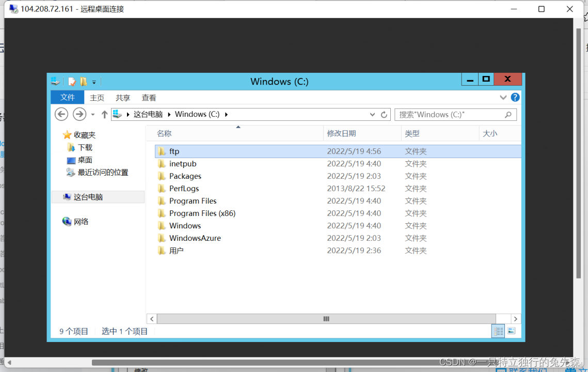Image resolution: width=588 pixels, height=372 pixels.
Task: Sort by the 修改日期 column header
Action: pos(362,133)
